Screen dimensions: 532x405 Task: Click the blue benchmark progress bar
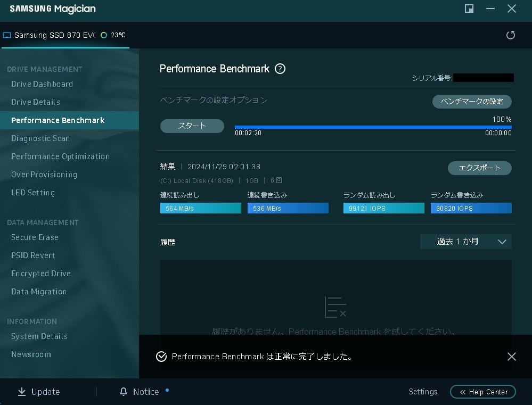coord(373,127)
